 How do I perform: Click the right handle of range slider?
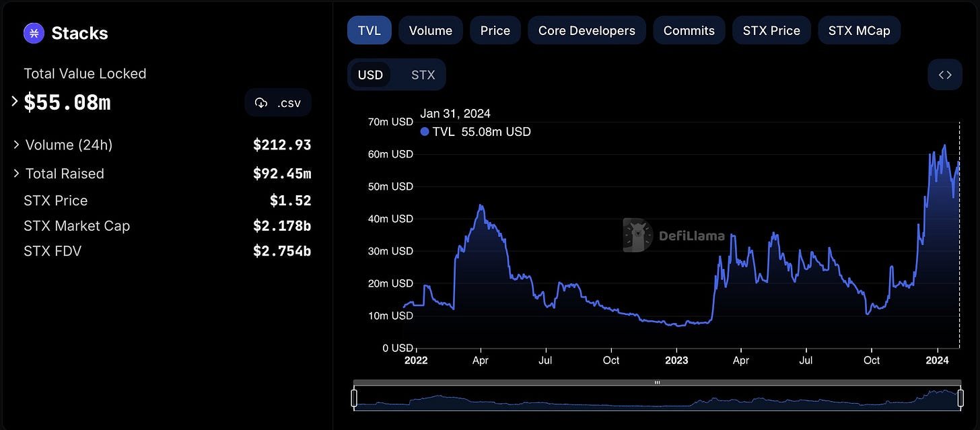point(960,398)
